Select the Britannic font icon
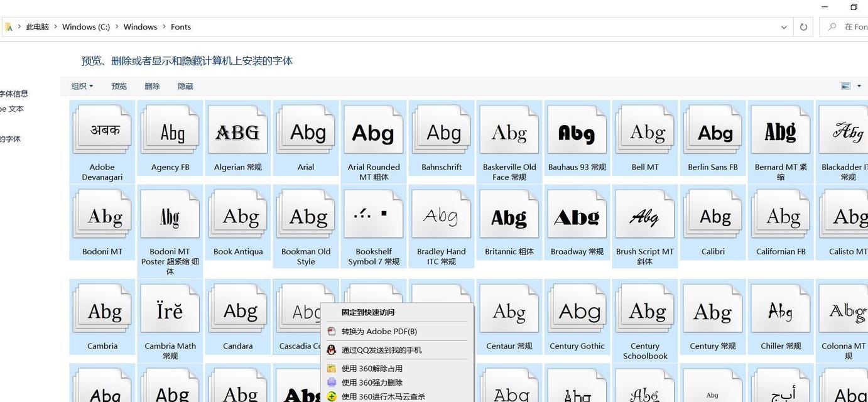Image resolution: width=868 pixels, height=402 pixels. [x=509, y=214]
